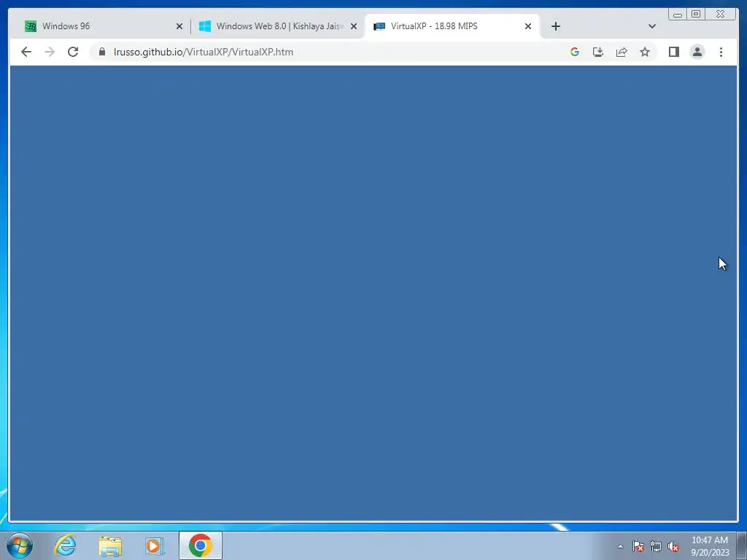Open Action Center flag icon
Image resolution: width=747 pixels, height=560 pixels.
coord(638,546)
